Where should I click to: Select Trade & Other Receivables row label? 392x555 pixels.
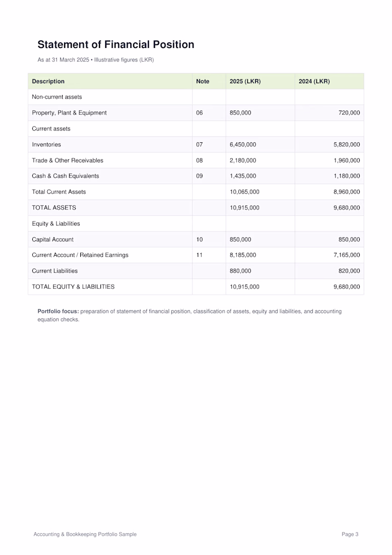(68, 160)
